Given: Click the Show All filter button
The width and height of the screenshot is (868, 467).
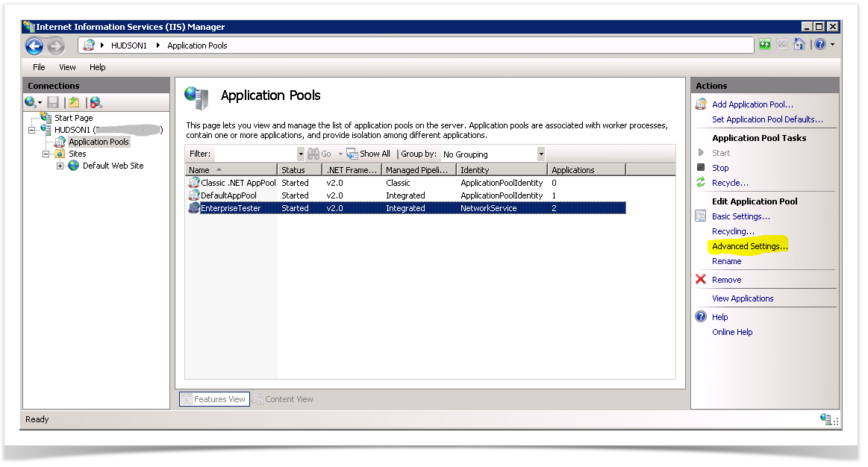Looking at the screenshot, I should (369, 154).
